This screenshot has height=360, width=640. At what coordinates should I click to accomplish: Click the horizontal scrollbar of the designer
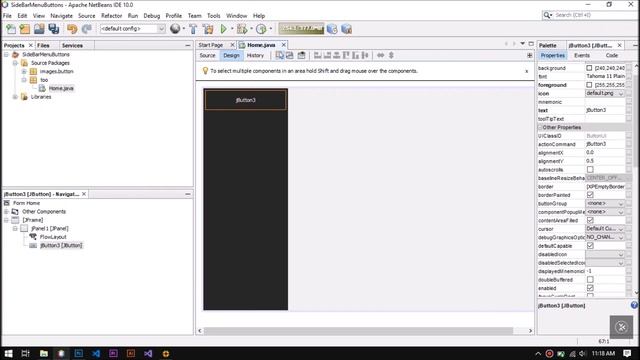[x=358, y=331]
